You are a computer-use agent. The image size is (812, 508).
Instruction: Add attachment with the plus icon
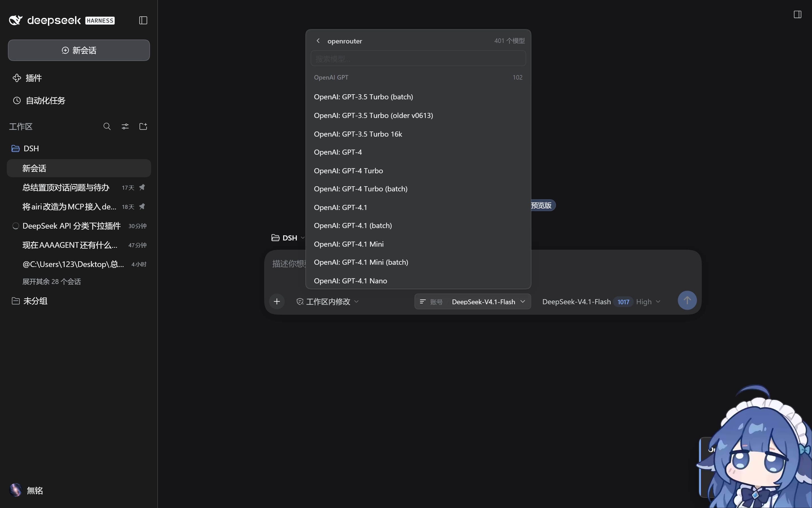tap(277, 301)
